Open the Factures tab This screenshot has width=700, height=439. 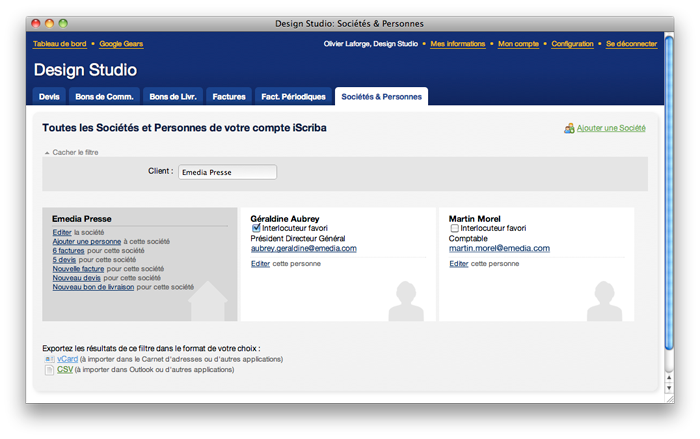pos(229,97)
